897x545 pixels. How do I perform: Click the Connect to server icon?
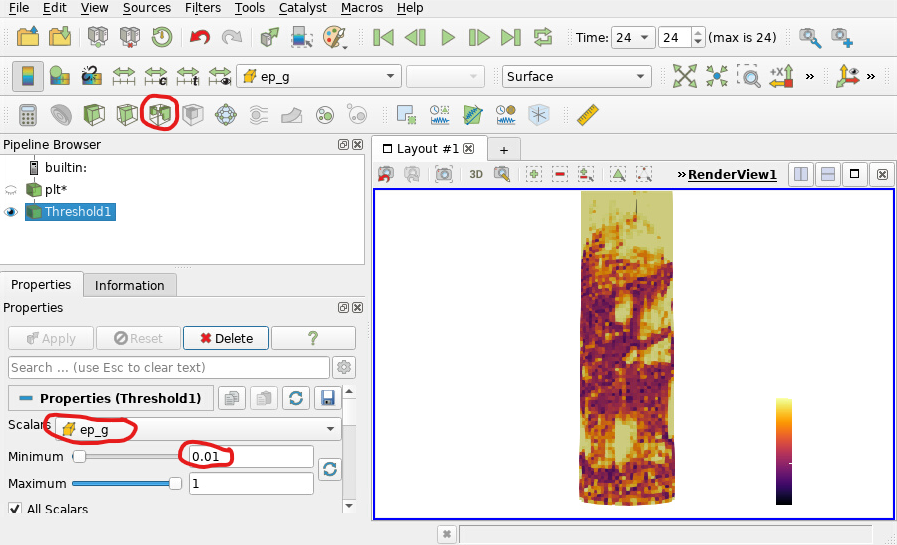click(98, 37)
